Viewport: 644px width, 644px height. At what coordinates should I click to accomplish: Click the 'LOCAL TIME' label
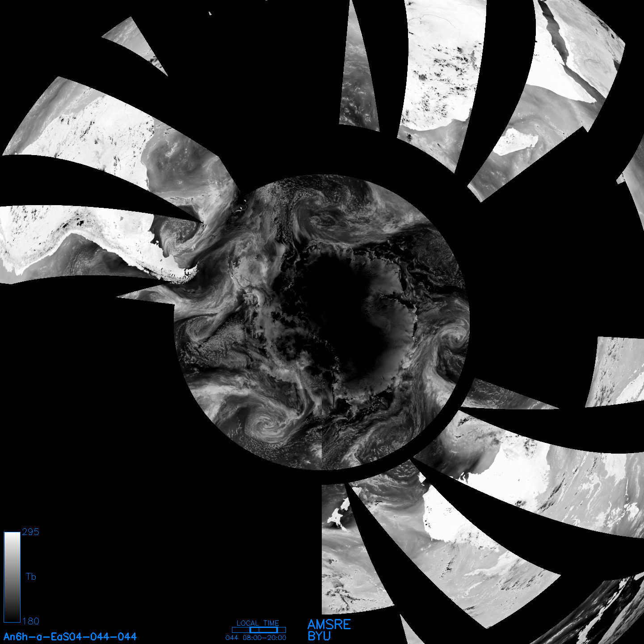pos(258,623)
